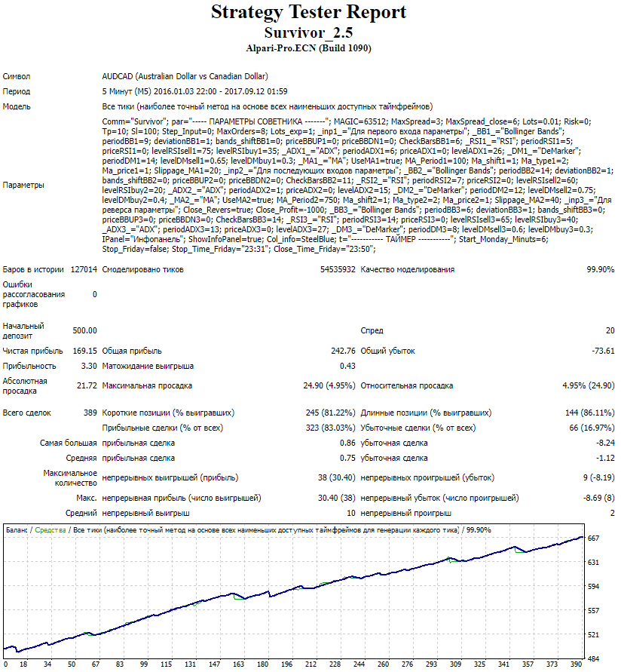Select expected payoff value 0.43

[347, 366]
